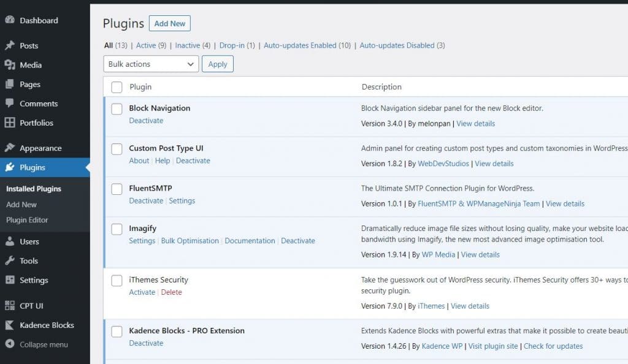
Task: Check the Custom Post Type UI checkbox
Action: (117, 149)
